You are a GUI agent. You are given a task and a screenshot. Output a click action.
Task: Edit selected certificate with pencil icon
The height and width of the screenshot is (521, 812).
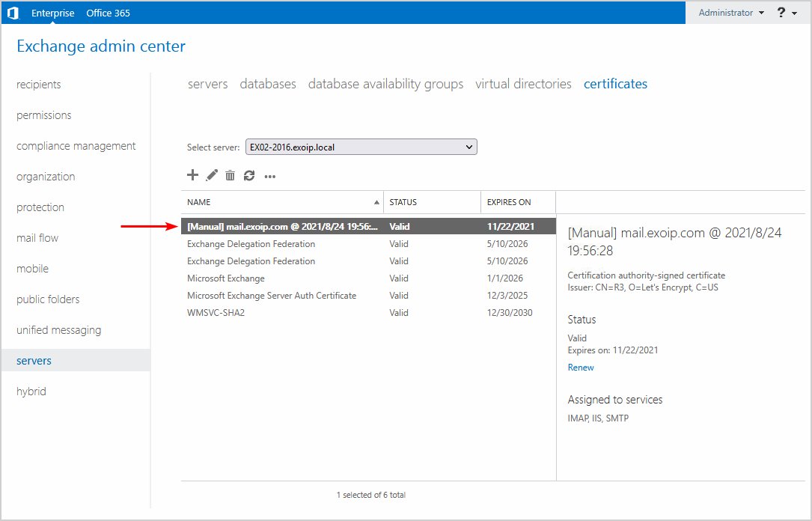click(212, 176)
